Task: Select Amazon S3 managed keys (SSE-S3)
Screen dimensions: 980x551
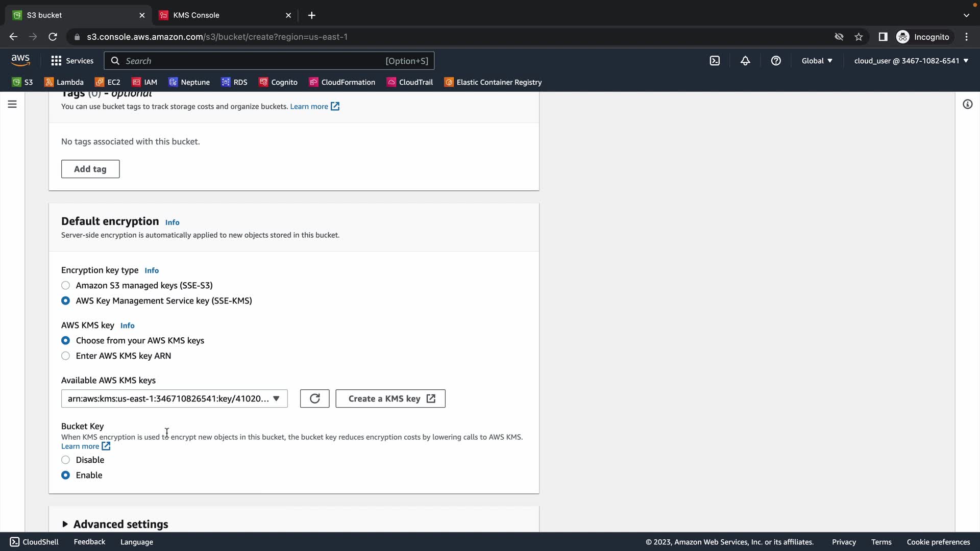Action: pos(66,285)
